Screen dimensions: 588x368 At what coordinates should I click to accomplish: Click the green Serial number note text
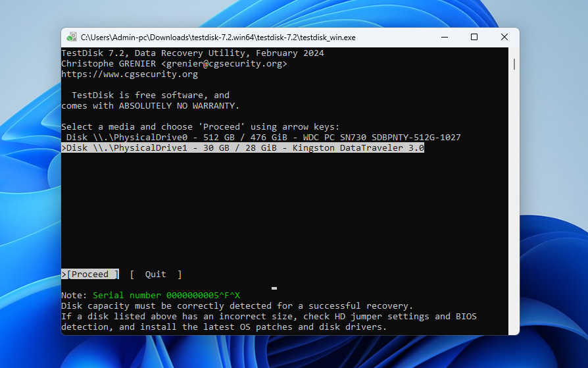point(166,296)
